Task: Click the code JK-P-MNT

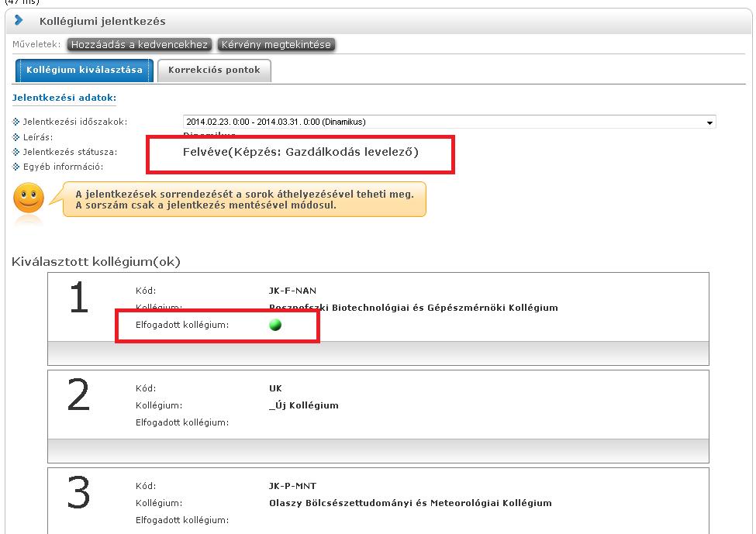Action: pos(292,486)
